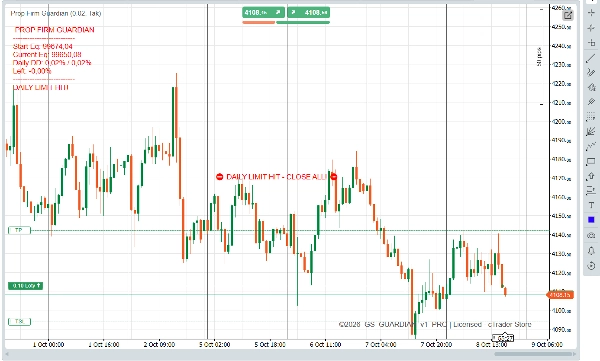Open price alerts bell icon
600x361 pixels.
point(591,250)
